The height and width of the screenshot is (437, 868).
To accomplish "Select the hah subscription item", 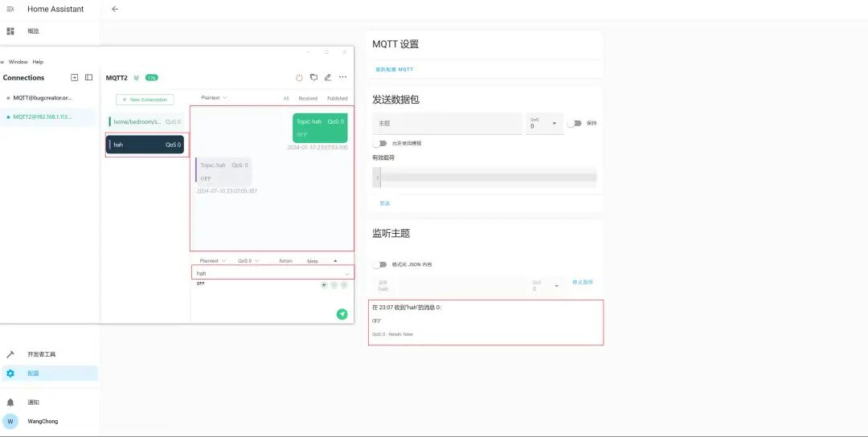I will [x=145, y=145].
